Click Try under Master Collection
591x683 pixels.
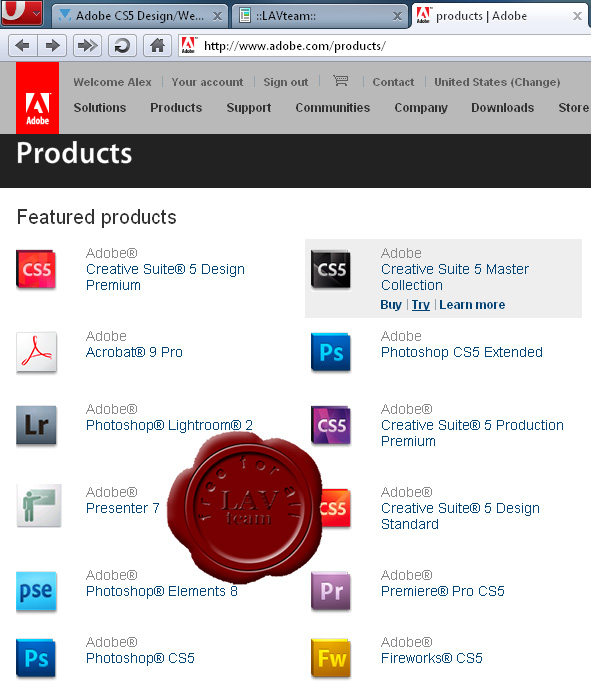click(421, 304)
